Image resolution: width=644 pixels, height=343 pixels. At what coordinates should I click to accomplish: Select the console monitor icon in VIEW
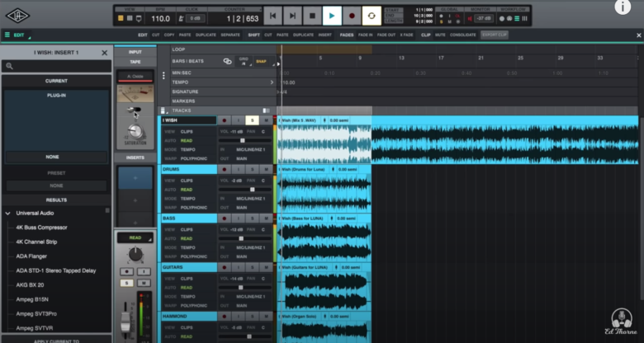point(139,18)
